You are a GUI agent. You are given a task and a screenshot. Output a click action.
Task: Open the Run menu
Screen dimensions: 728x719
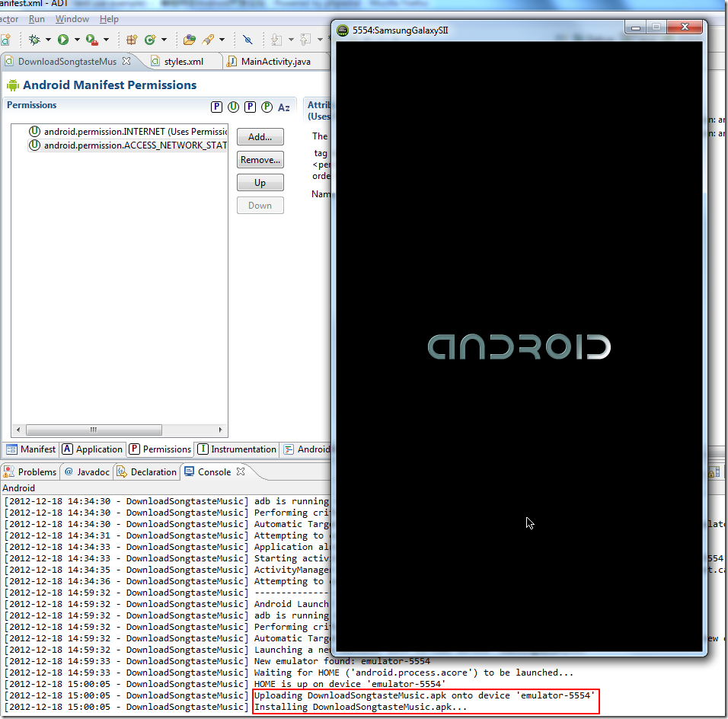pyautogui.click(x=37, y=19)
